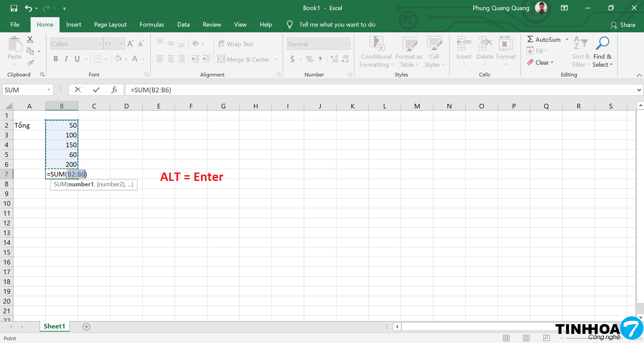Select Normal view in status bar
Image resolution: width=644 pixels, height=343 pixels.
click(x=506, y=338)
